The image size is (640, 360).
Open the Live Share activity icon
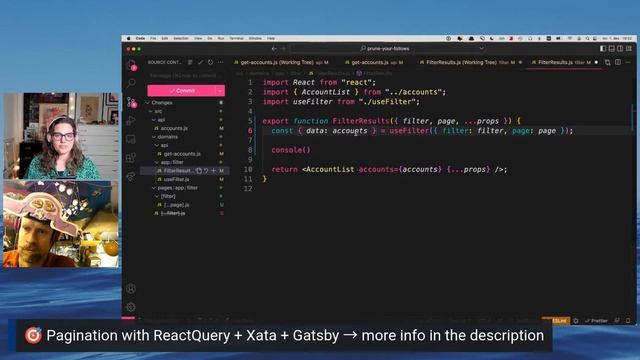tap(131, 176)
